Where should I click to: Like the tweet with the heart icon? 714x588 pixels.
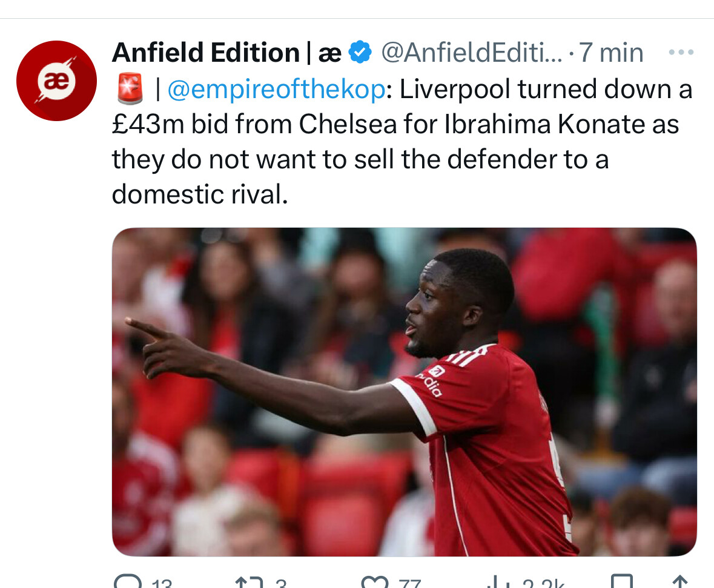tap(374, 583)
